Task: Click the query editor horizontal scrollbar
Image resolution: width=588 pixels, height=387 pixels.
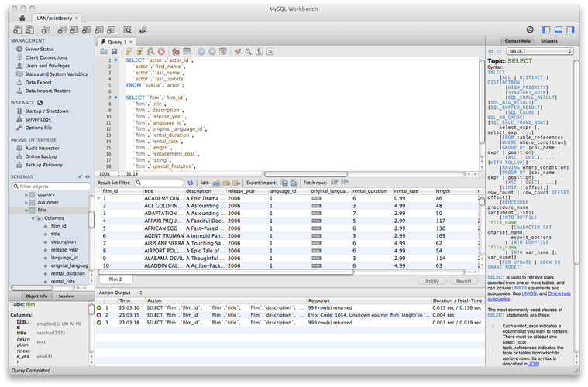Action: coord(306,174)
